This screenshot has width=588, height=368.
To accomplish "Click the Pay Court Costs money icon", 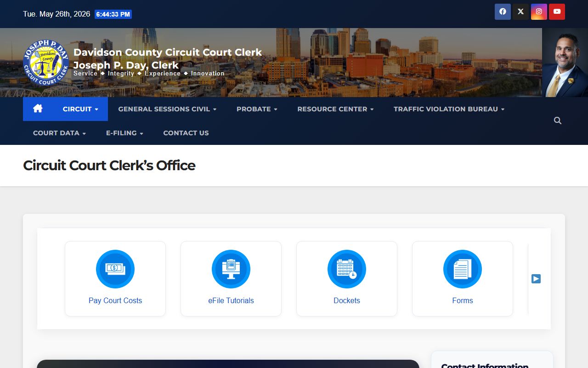I will click(115, 269).
